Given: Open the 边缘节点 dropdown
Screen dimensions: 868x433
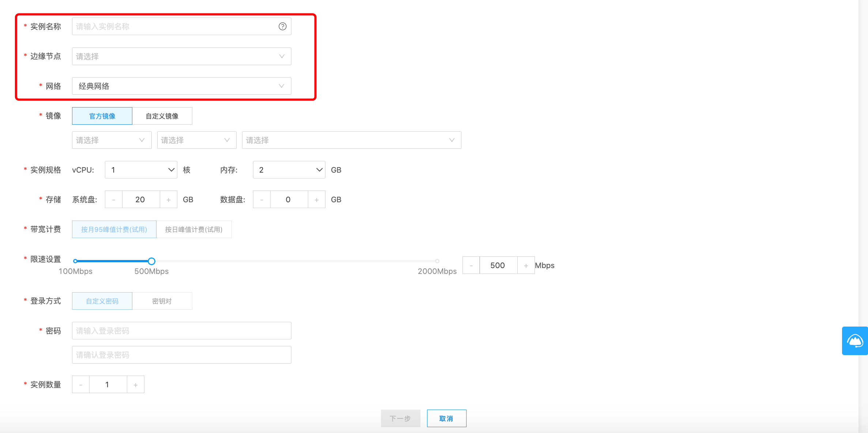Looking at the screenshot, I should [x=181, y=56].
